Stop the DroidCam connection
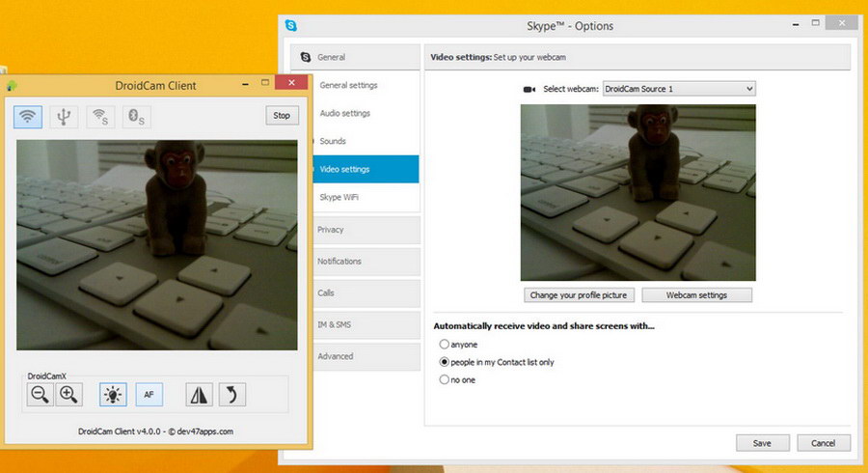This screenshot has width=868, height=473. pos(281,116)
